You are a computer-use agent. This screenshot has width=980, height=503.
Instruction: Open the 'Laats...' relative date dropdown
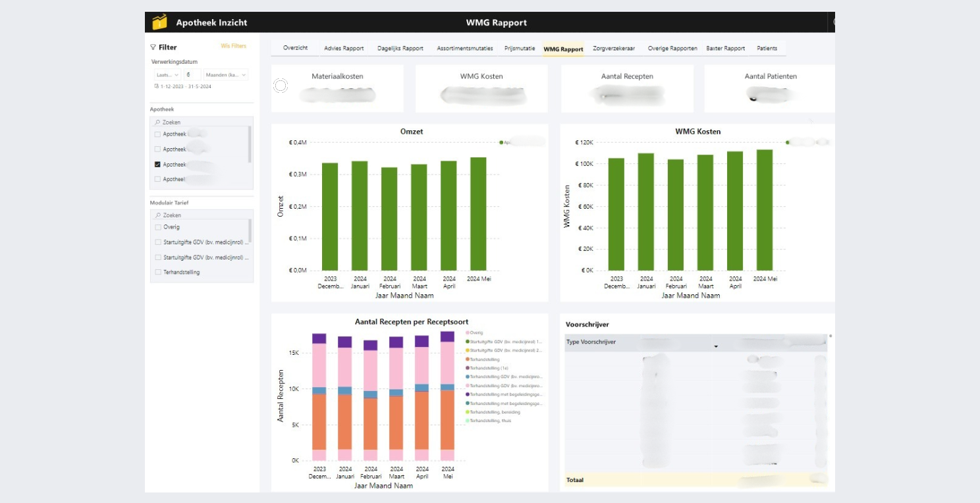pos(167,75)
